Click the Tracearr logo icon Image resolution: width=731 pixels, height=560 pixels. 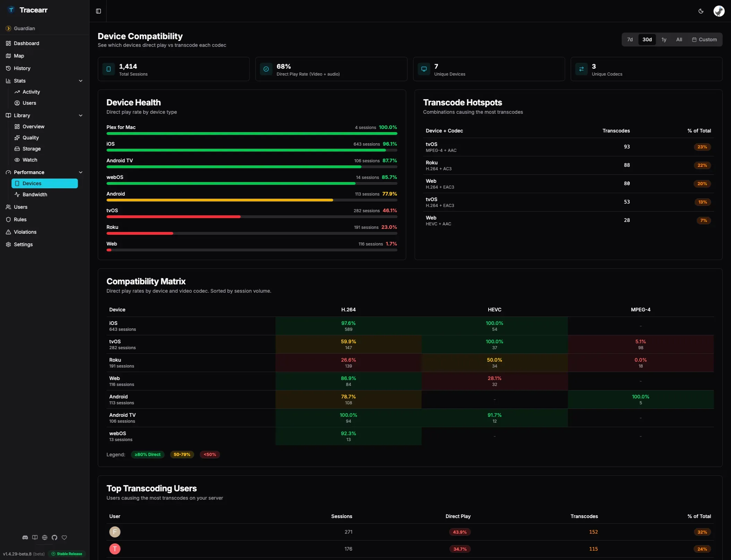[x=11, y=10]
